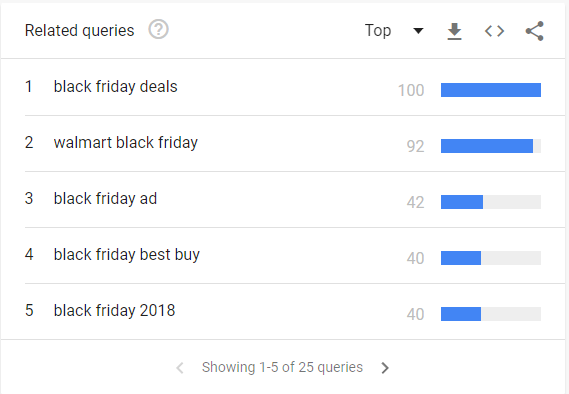Viewport: 569px width, 394px height.
Task: Click the 42 value for black friday ad
Action: tap(416, 202)
